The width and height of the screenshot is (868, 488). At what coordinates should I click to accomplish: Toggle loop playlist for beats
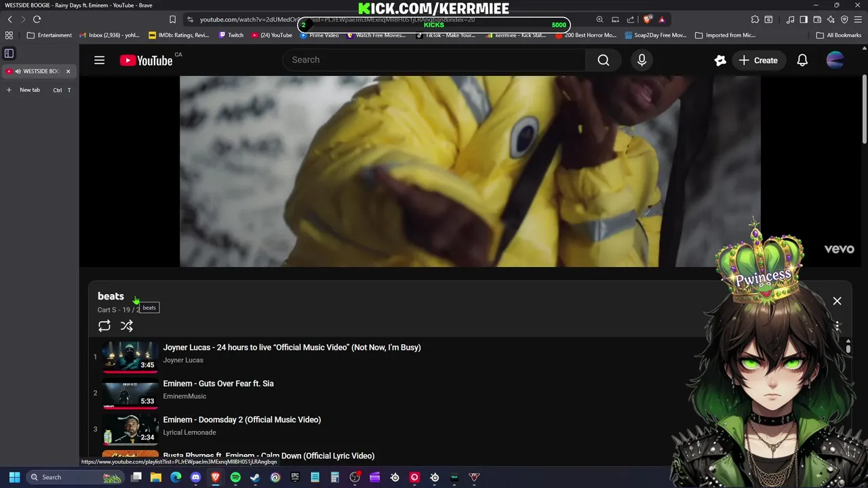pyautogui.click(x=104, y=326)
